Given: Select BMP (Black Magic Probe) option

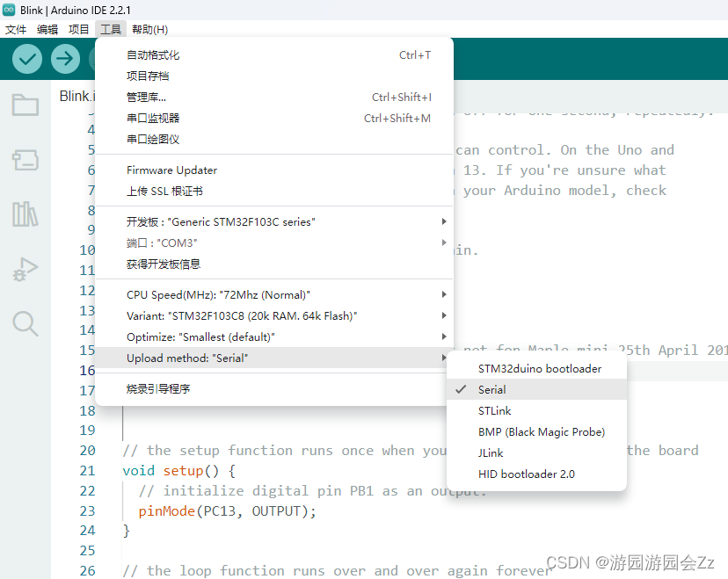Looking at the screenshot, I should click(x=536, y=432).
